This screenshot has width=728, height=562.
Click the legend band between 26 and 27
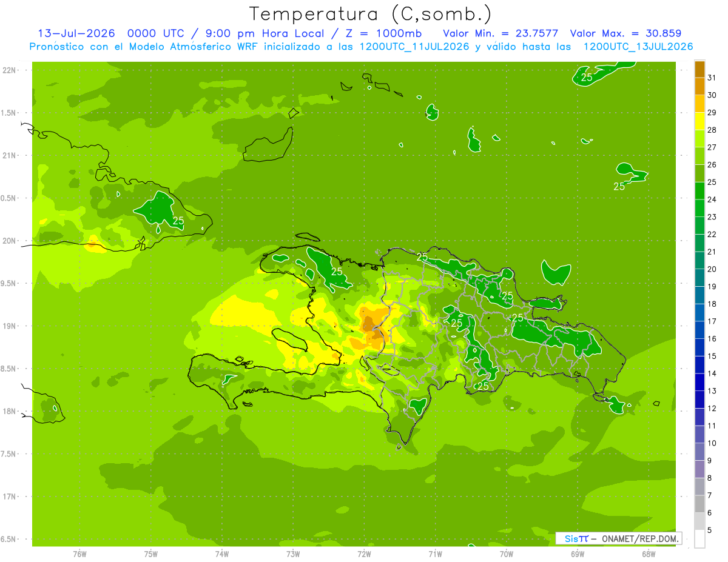pyautogui.click(x=699, y=156)
